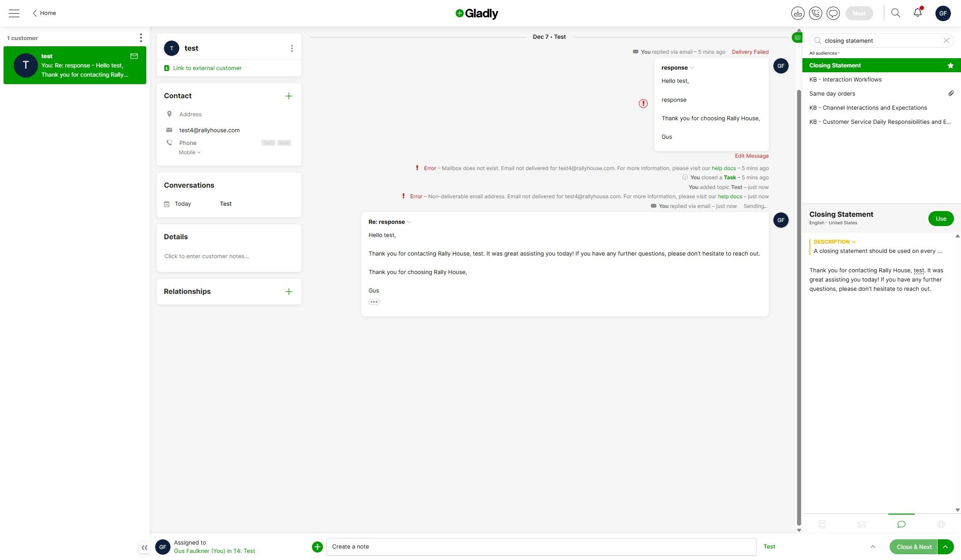This screenshot has height=560, width=961.
Task: Click the Close & Next button
Action: pos(914,547)
